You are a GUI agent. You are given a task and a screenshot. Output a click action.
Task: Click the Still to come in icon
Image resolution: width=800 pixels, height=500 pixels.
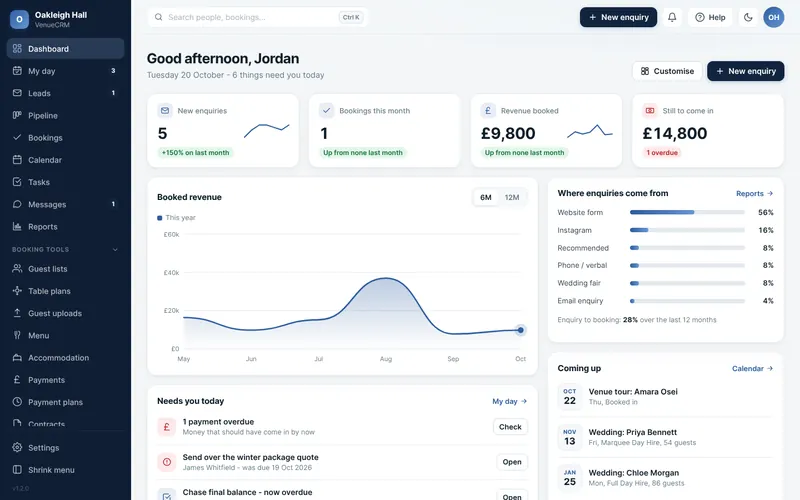click(649, 110)
